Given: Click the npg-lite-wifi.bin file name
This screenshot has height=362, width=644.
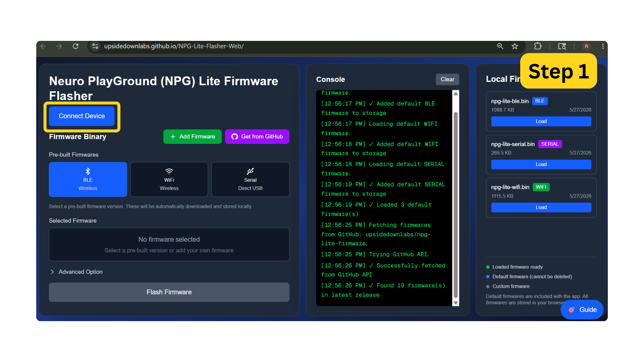Looking at the screenshot, I should (510, 187).
